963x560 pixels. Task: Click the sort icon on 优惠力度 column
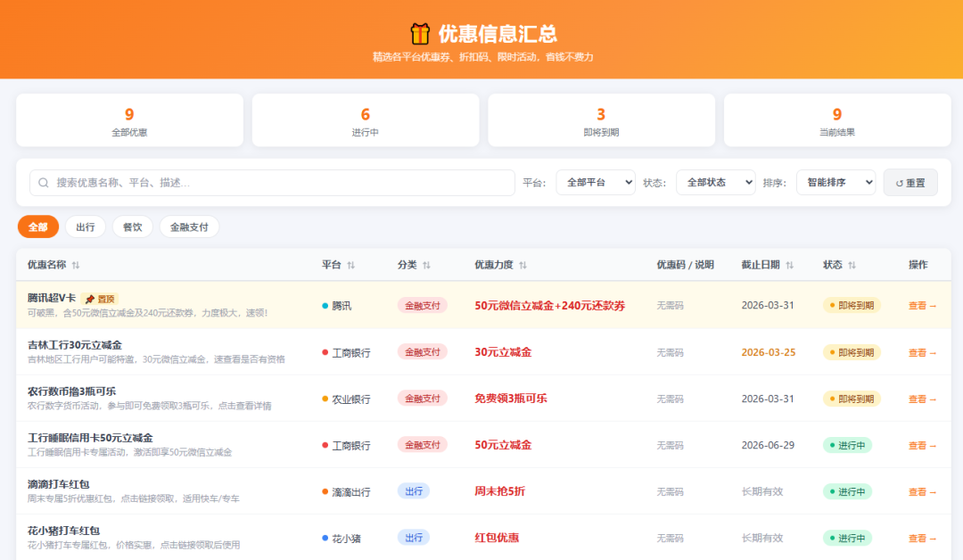523,265
